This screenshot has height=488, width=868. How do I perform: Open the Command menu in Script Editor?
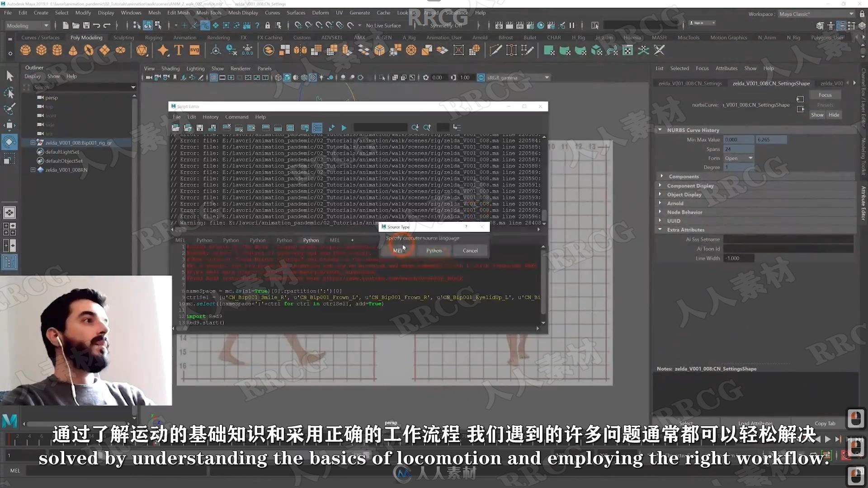[237, 117]
